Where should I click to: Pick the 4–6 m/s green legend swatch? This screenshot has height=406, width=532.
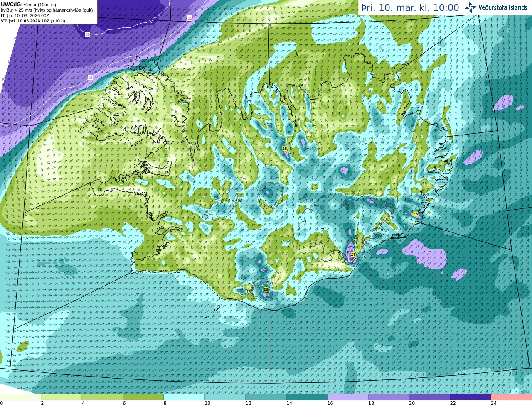coord(102,397)
